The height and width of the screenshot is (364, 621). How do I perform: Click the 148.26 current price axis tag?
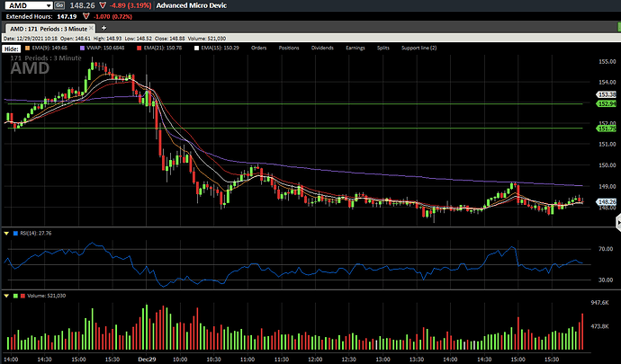point(607,202)
